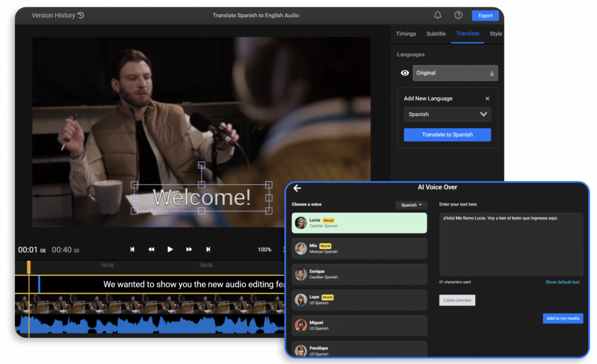Click the Show default text link
Image resolution: width=597 pixels, height=364 pixels.
pos(564,282)
